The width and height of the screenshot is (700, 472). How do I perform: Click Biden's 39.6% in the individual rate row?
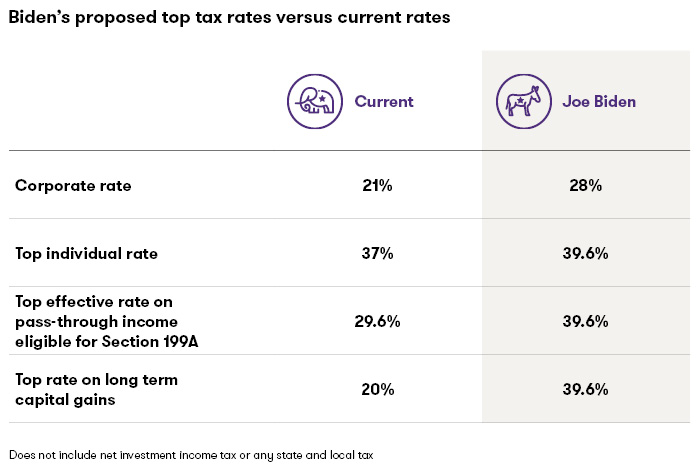coord(584,253)
